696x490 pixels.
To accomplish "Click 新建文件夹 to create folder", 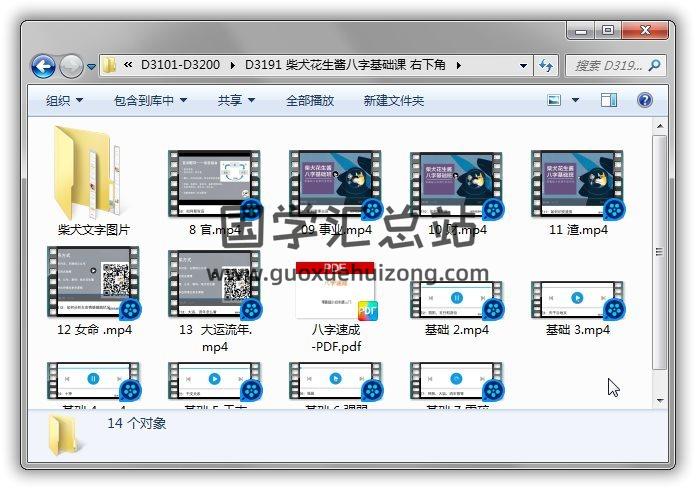I will (x=393, y=101).
